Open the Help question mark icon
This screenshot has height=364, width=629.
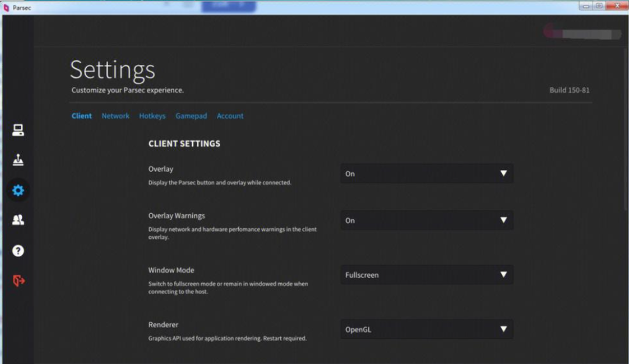[18, 251]
